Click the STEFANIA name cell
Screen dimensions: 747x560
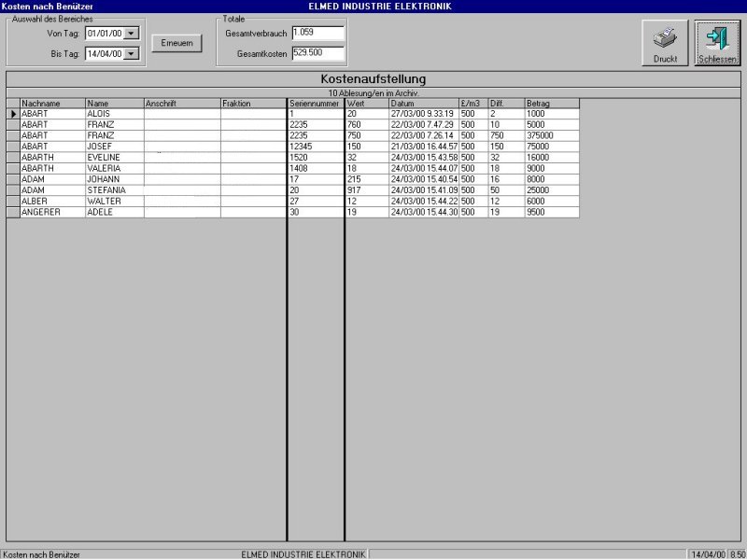pyautogui.click(x=114, y=190)
